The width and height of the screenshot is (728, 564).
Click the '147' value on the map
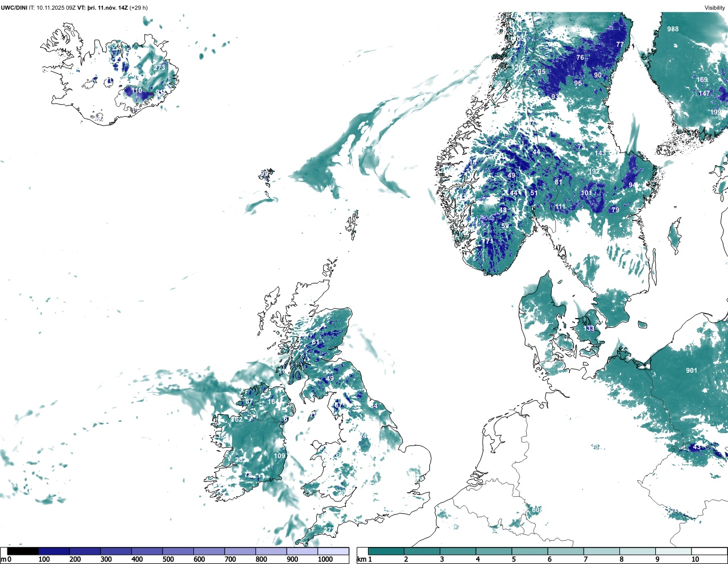point(704,93)
